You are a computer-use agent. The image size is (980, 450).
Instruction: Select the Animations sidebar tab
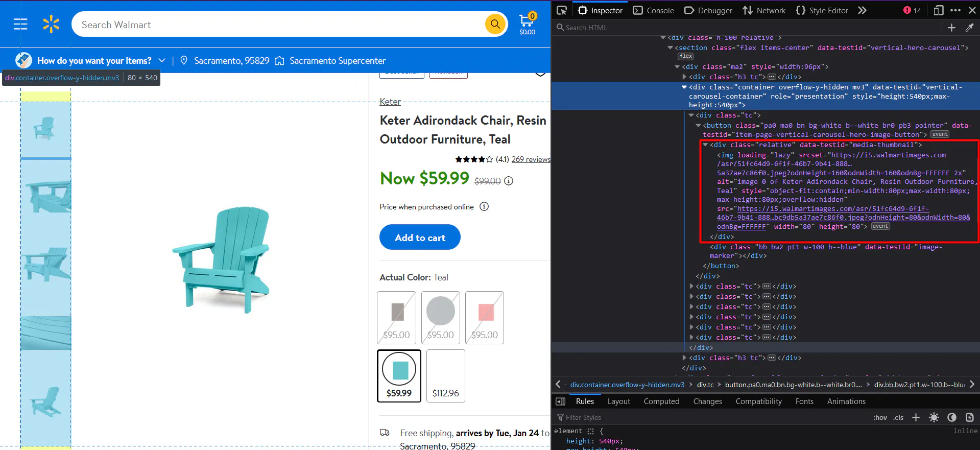[846, 401]
